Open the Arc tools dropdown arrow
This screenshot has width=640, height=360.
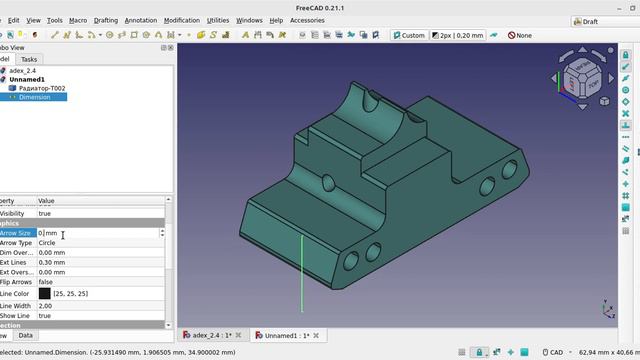pyautogui.click(x=100, y=35)
